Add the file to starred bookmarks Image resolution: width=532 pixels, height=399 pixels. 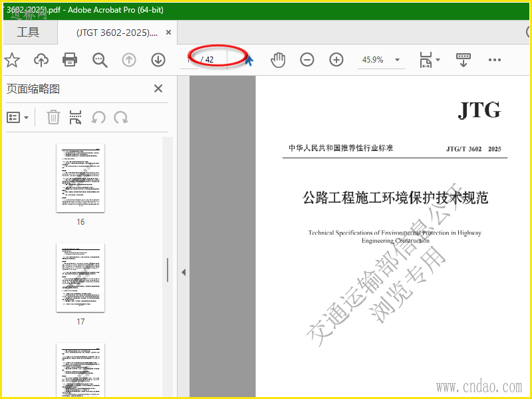click(x=12, y=60)
